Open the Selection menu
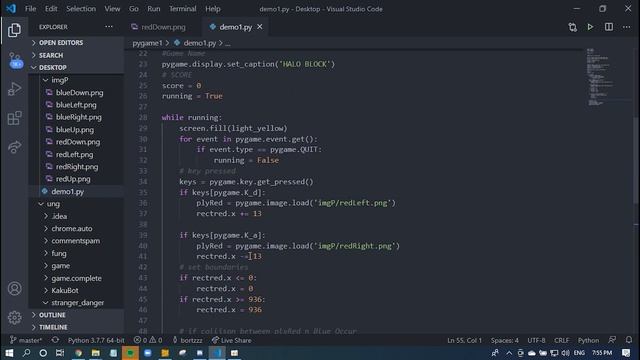The width and height of the screenshot is (640, 360). (81, 9)
